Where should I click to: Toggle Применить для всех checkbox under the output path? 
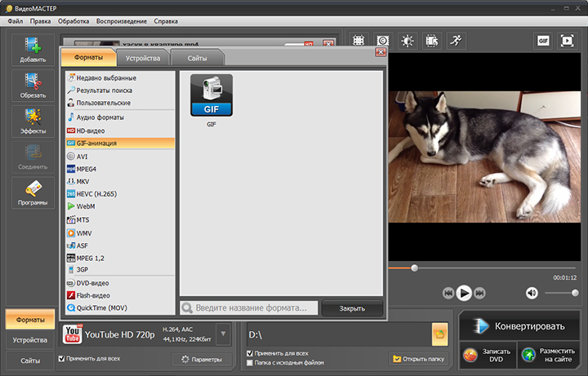(x=250, y=353)
